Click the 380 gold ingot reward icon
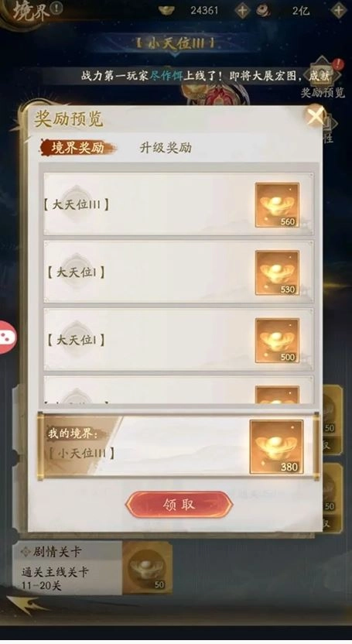Screen dimensions: 352x644 pos(276,447)
